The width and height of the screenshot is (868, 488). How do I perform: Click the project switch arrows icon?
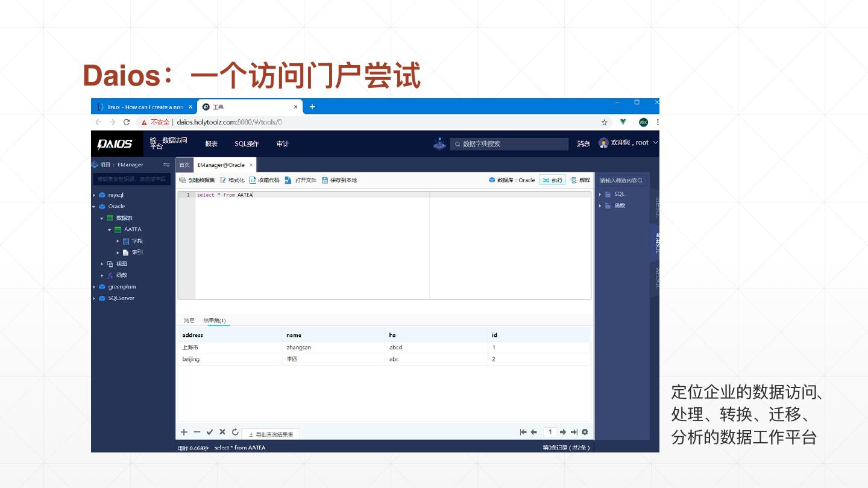point(166,164)
